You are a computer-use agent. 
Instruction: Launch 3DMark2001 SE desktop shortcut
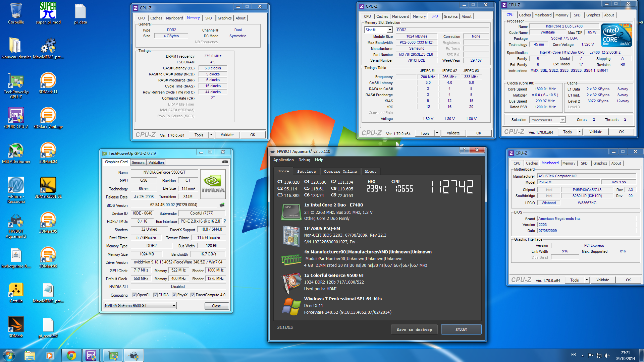[x=48, y=188]
